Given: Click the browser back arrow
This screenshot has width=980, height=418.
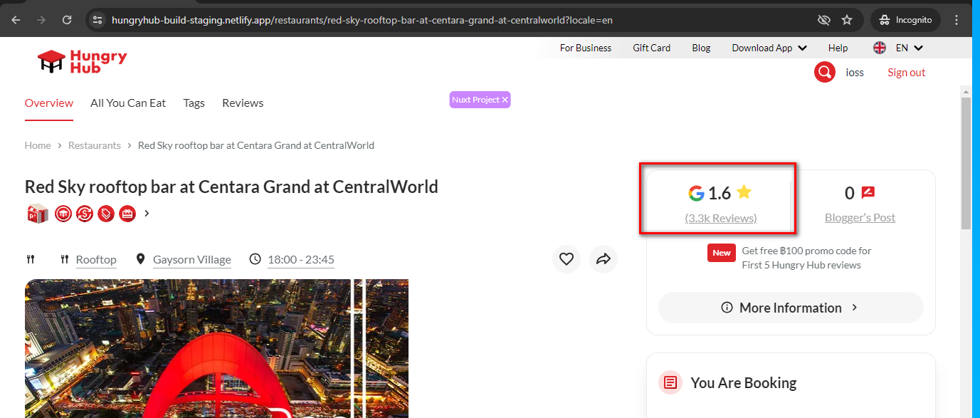Looking at the screenshot, I should click(16, 20).
